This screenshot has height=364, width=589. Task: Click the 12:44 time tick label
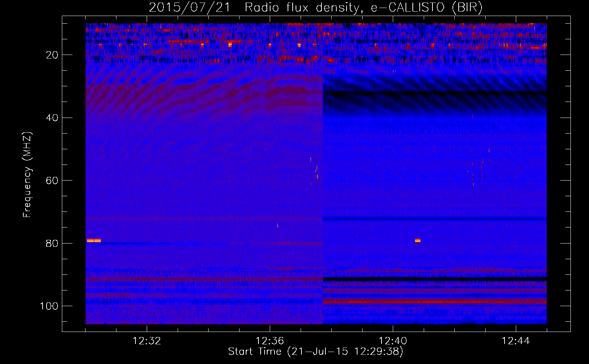click(x=516, y=341)
